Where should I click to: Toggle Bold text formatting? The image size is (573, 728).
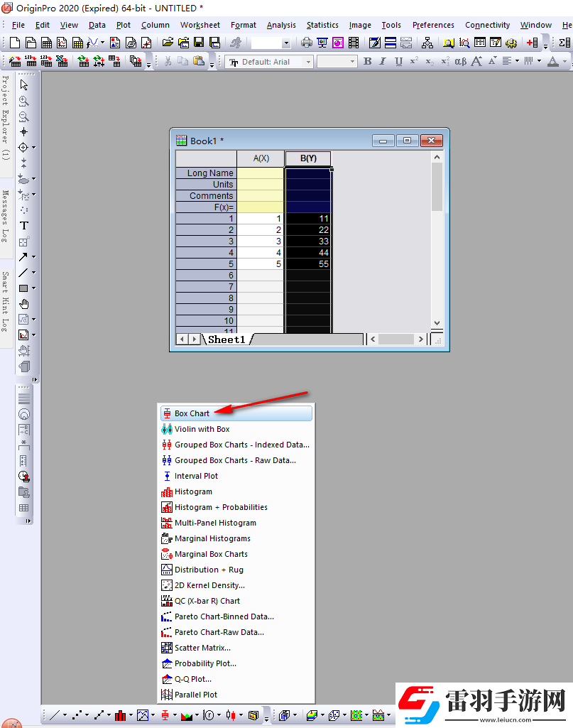coord(367,62)
